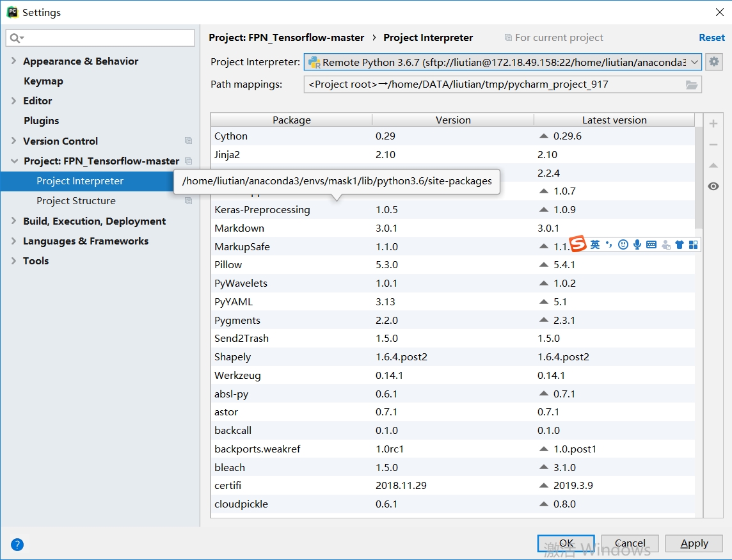The image size is (732, 560).
Task: Expand the Editor section
Action: (x=13, y=100)
